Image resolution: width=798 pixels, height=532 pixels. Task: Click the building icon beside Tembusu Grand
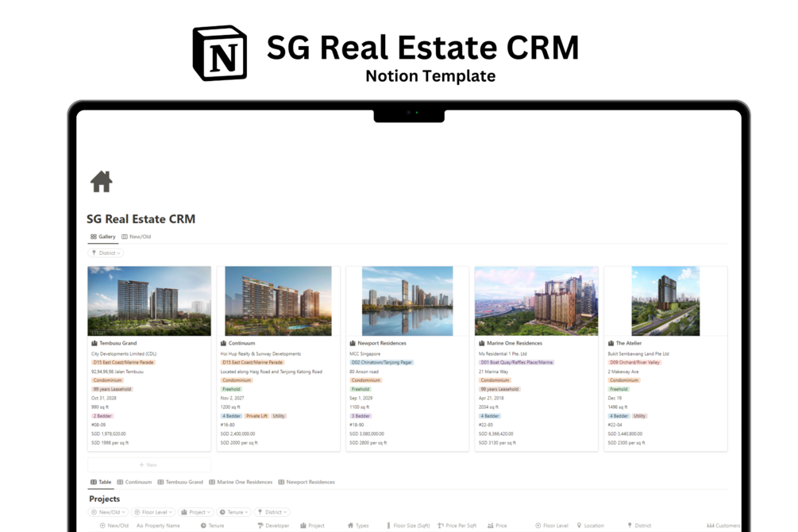(x=94, y=343)
